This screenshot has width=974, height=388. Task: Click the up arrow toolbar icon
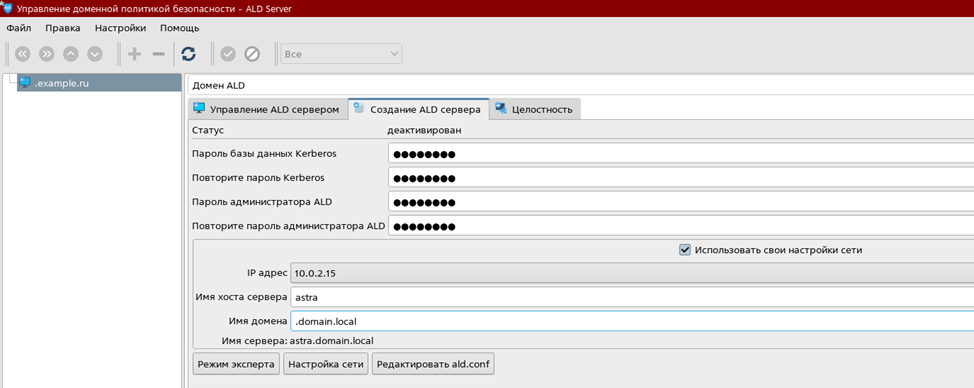pos(71,54)
